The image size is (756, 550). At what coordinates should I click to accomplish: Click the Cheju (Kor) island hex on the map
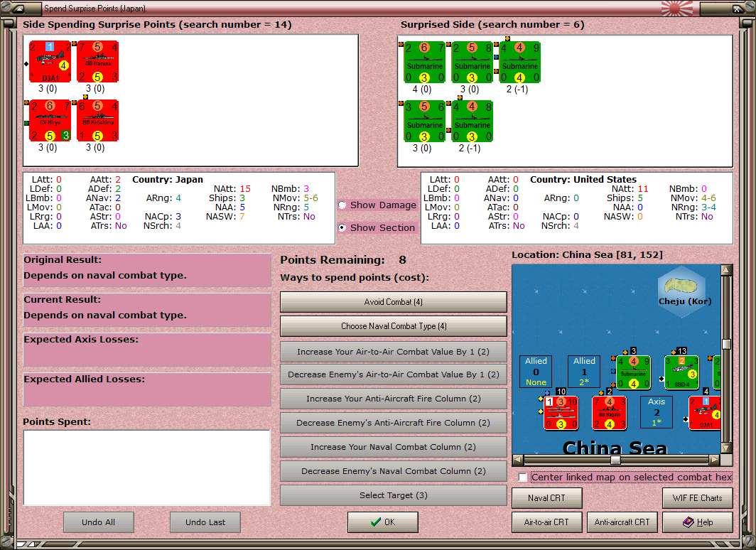tap(682, 291)
